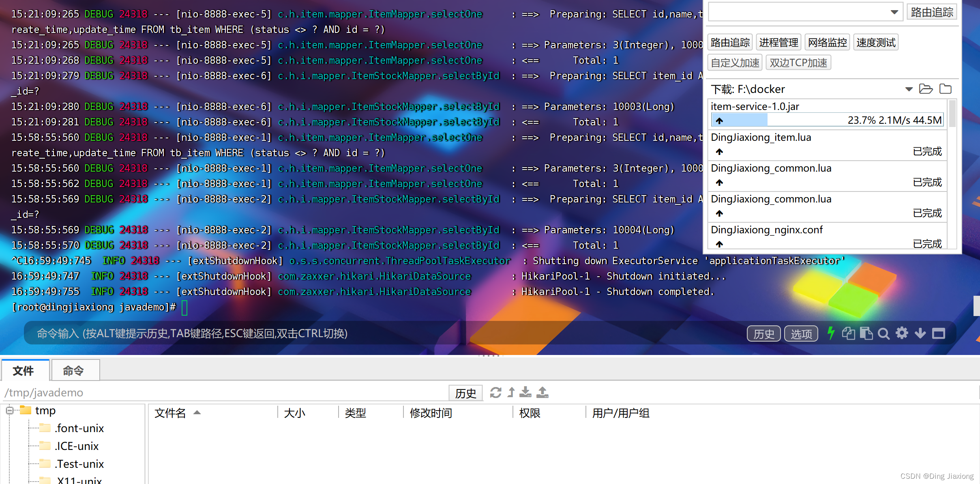This screenshot has width=980, height=484.
Task: Expand the download path dropdown arrow
Action: (909, 89)
